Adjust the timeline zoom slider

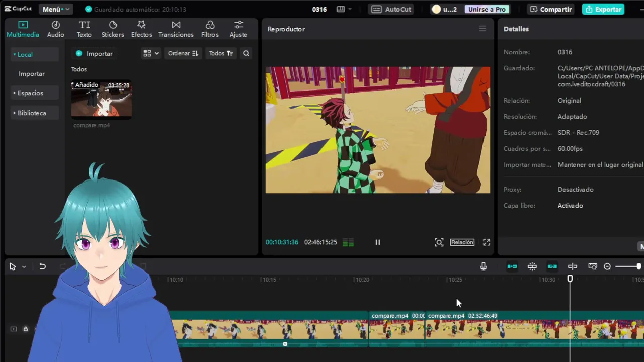[628, 266]
